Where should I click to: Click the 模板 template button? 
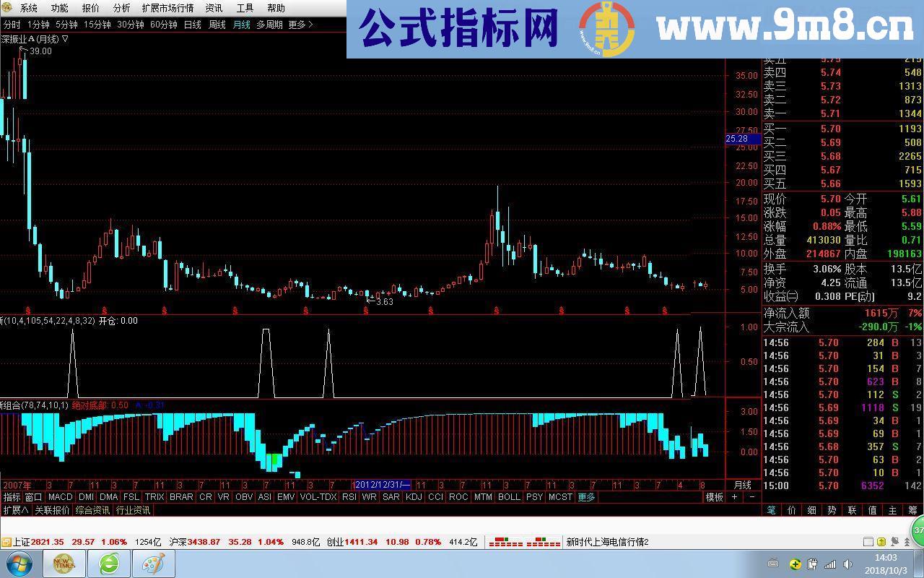tap(712, 497)
